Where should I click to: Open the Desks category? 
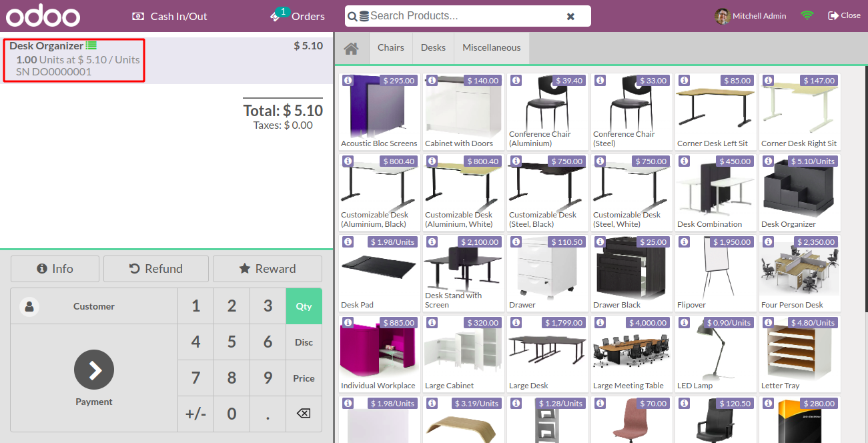[433, 47]
